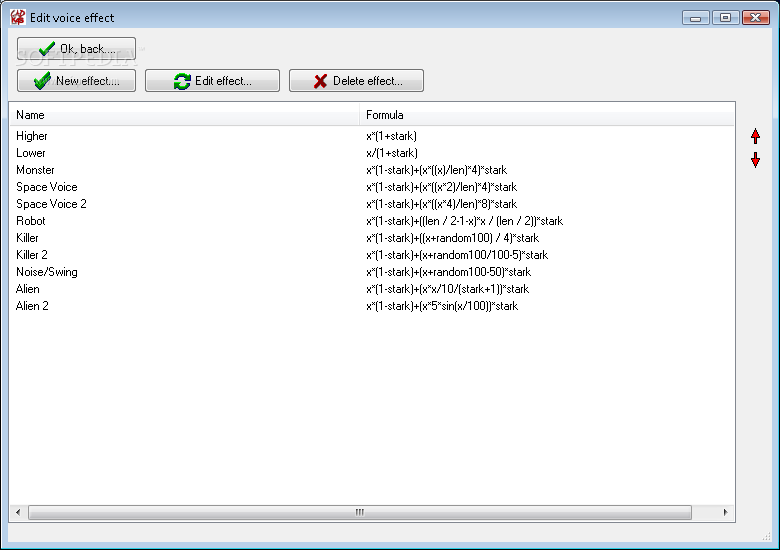This screenshot has width=780, height=550.
Task: Click formula containing (x*2)/len
Action: tap(441, 187)
